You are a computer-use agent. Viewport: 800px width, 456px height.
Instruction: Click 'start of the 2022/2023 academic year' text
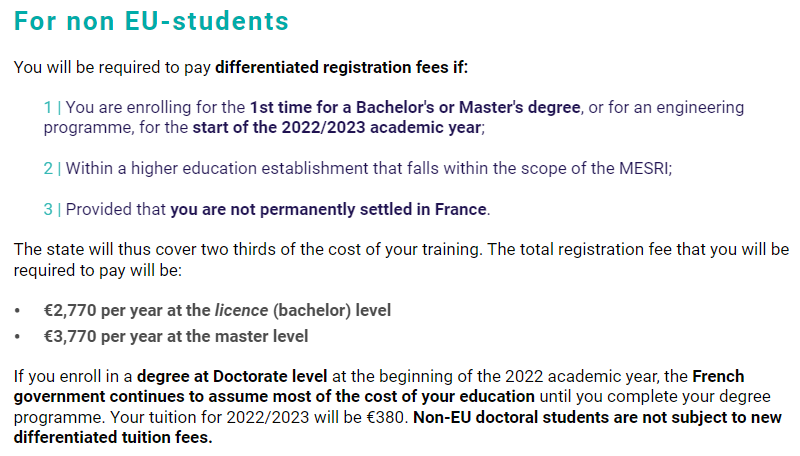pyautogui.click(x=337, y=128)
